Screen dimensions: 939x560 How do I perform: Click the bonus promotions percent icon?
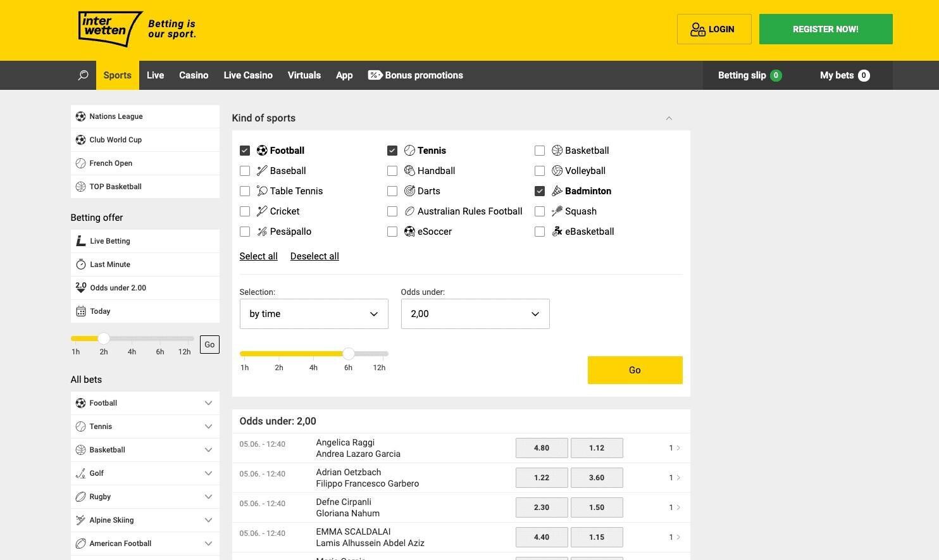375,75
